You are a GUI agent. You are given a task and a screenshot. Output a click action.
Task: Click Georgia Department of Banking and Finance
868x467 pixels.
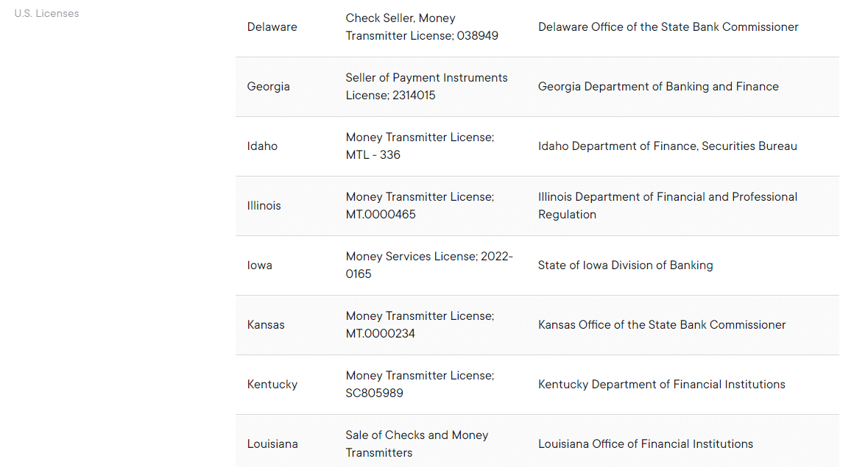tap(658, 87)
